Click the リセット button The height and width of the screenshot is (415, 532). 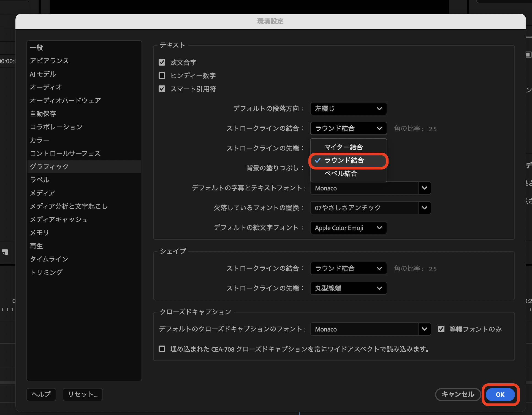[x=83, y=394]
